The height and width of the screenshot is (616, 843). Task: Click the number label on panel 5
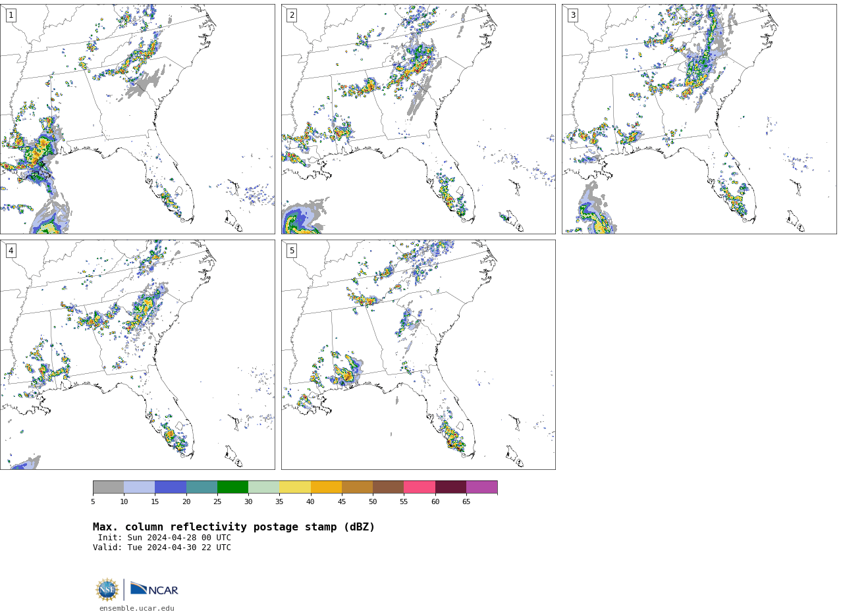tap(292, 251)
